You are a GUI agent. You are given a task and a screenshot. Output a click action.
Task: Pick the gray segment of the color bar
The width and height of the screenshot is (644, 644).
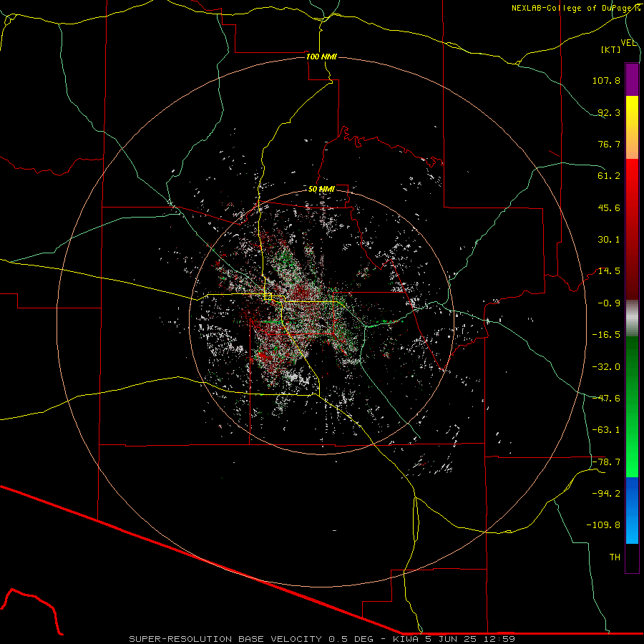tap(632, 318)
